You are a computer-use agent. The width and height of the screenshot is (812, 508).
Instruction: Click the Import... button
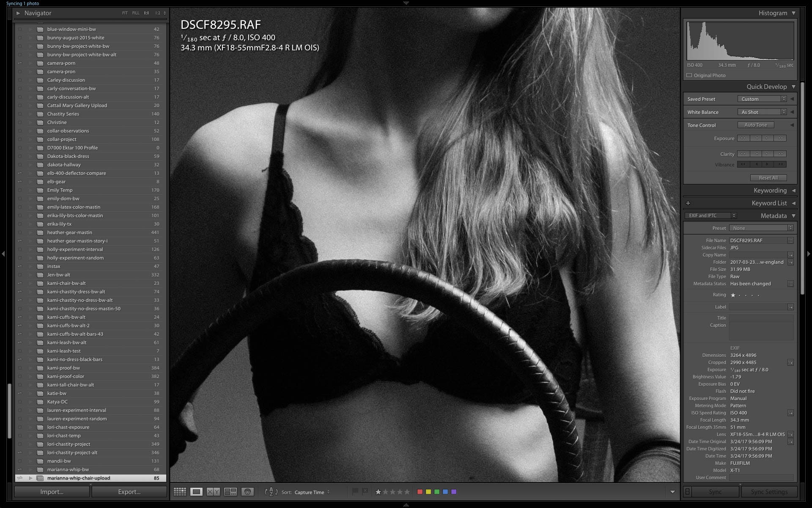[52, 491]
